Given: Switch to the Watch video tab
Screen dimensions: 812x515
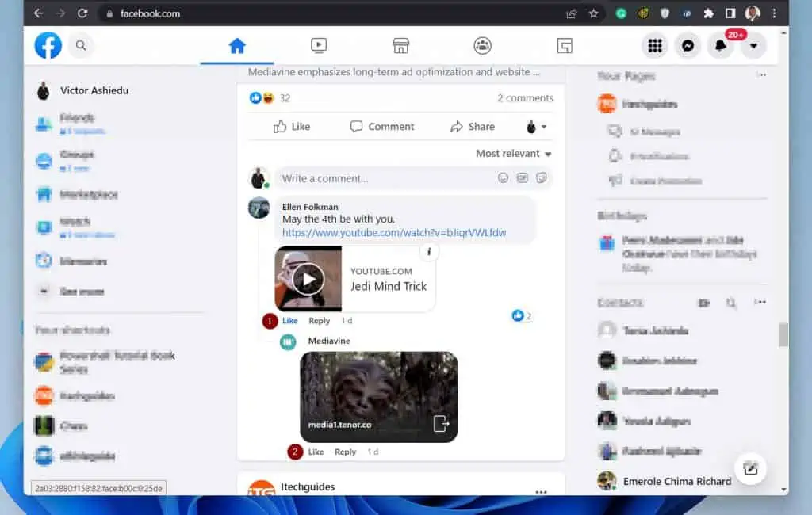Looking at the screenshot, I should [x=319, y=46].
